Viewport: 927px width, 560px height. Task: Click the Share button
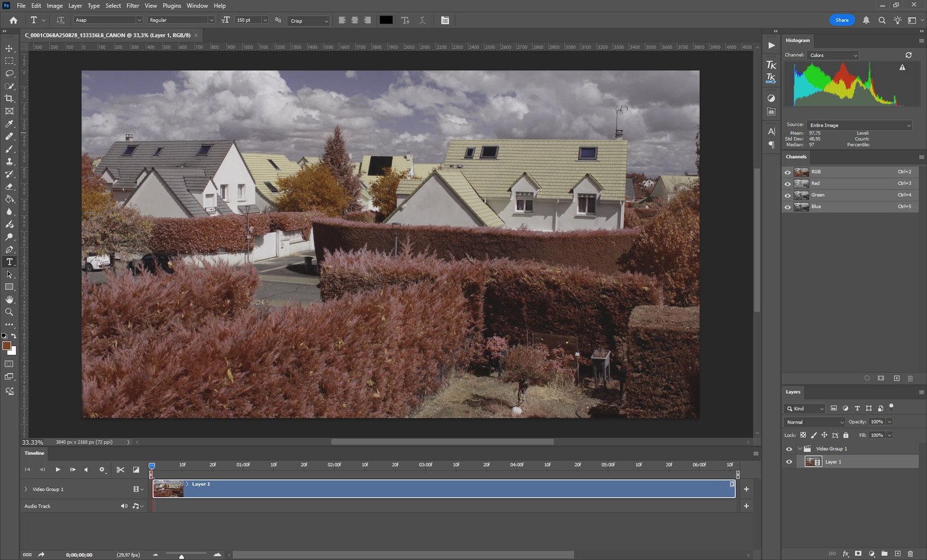[x=842, y=20]
